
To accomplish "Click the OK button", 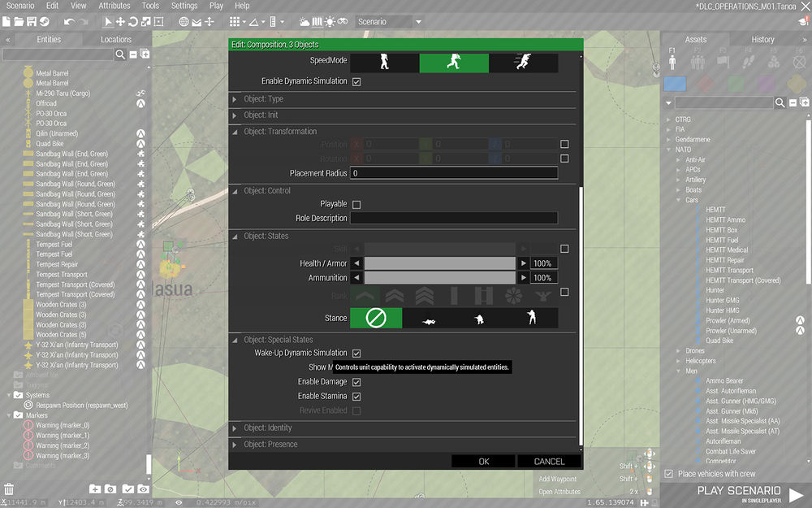I will [483, 461].
